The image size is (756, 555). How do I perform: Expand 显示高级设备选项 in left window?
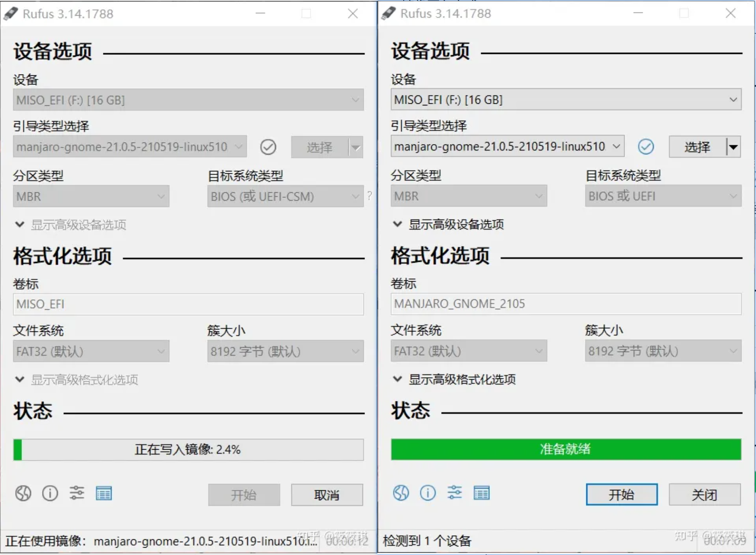tap(71, 225)
